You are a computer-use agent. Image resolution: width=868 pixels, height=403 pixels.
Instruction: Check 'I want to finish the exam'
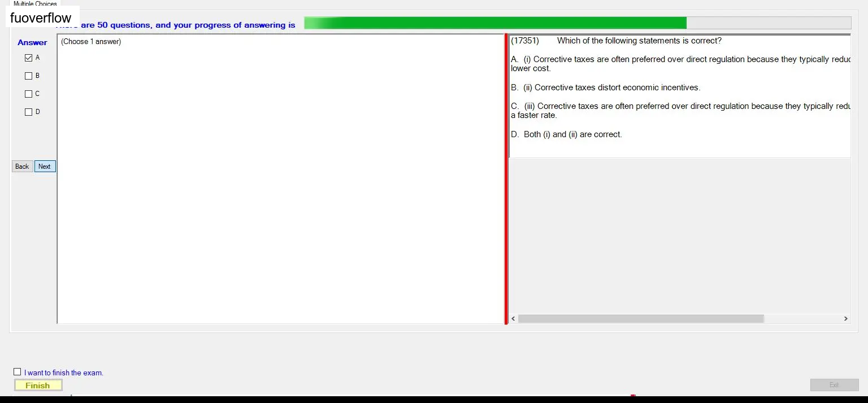coord(18,372)
